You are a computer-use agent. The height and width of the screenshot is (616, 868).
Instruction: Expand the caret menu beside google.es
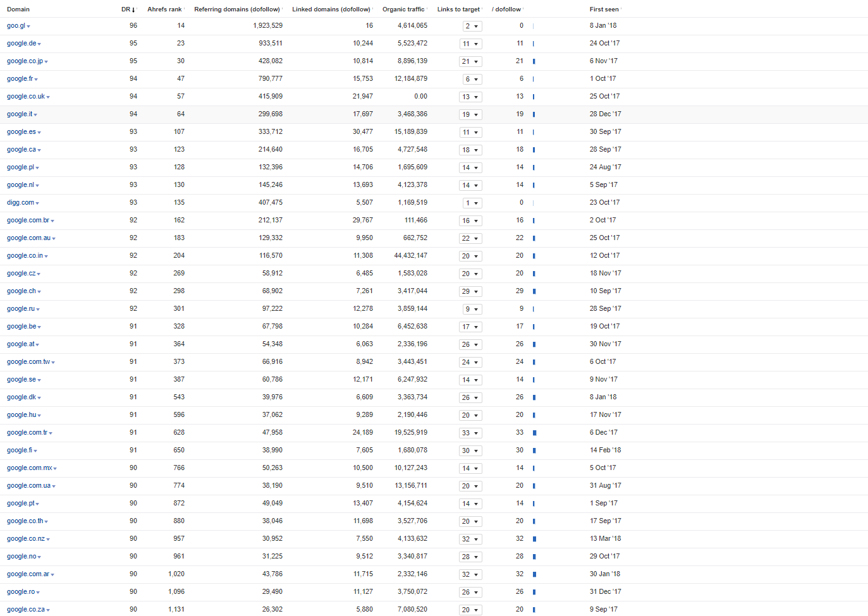coord(39,133)
